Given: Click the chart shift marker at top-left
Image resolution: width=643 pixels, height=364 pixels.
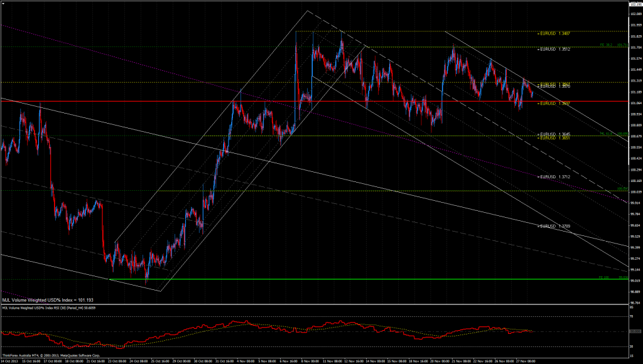Looking at the screenshot, I should (x=3, y=3).
